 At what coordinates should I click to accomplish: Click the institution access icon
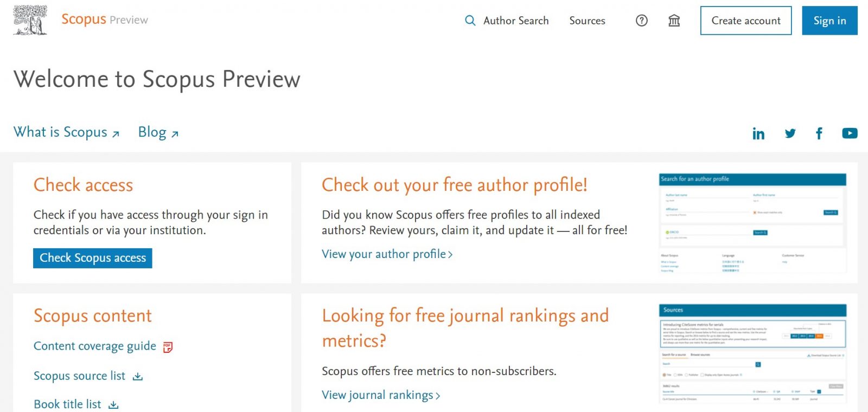[x=674, y=21]
